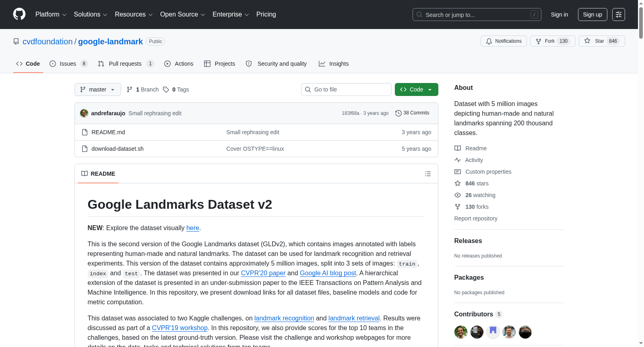The image size is (644, 347).
Task: Open second contributor avatar
Action: tap(477, 332)
